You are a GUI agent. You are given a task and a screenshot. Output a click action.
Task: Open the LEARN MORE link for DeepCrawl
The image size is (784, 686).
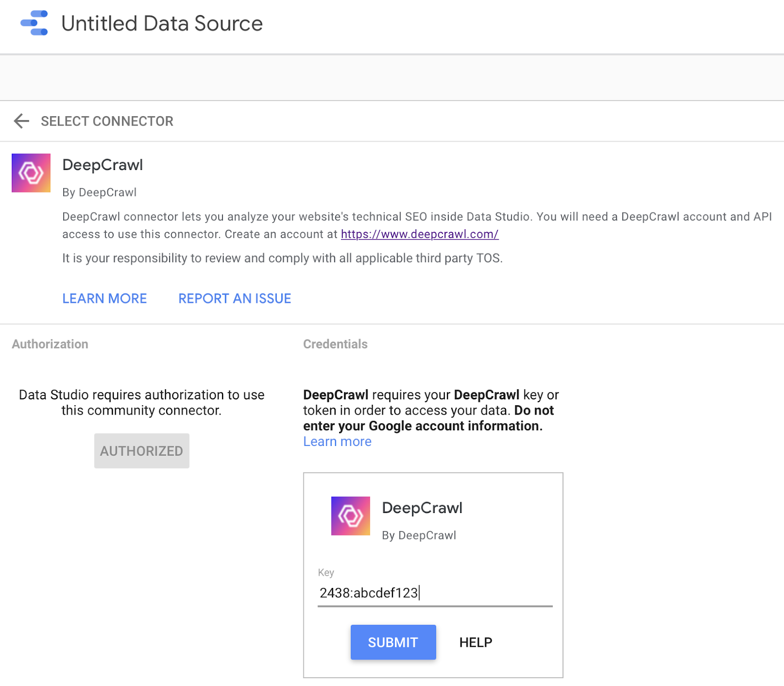click(x=104, y=298)
